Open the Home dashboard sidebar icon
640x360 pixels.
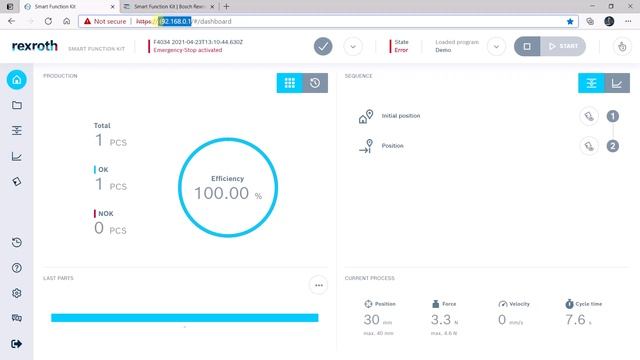click(x=17, y=80)
